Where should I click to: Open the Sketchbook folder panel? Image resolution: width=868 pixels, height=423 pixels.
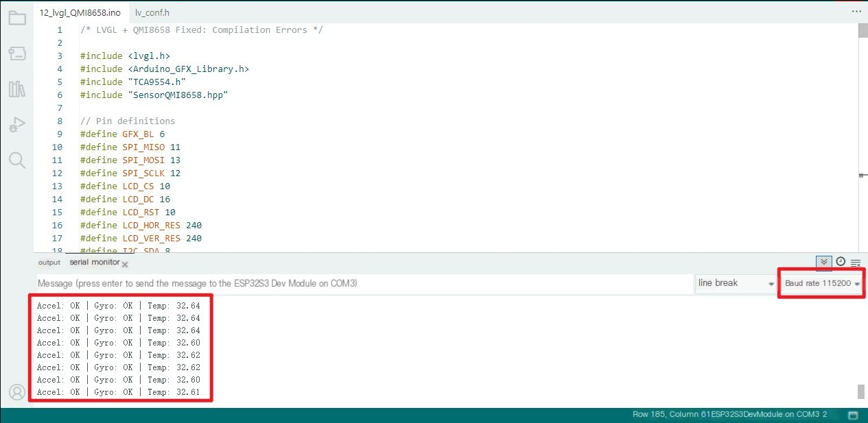17,18
